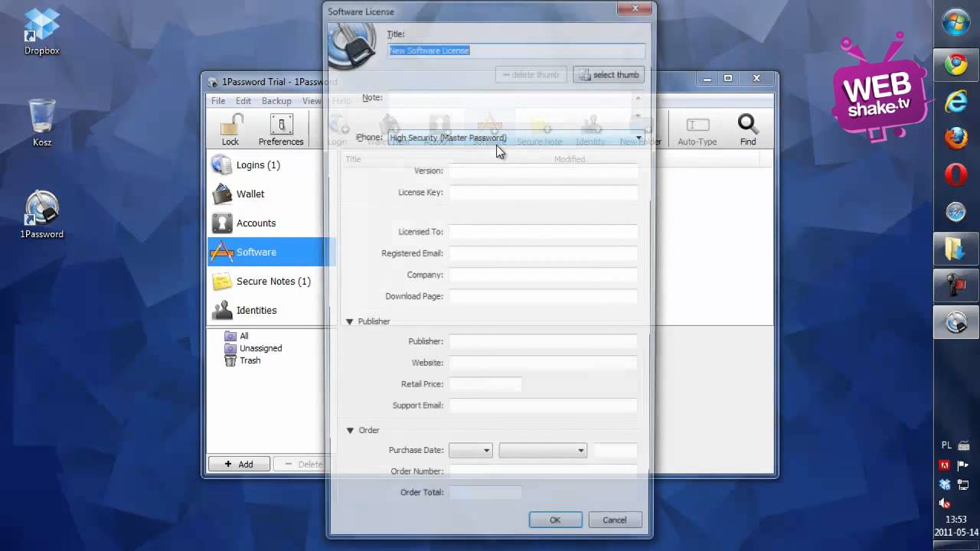Viewport: 980px width, 551px height.
Task: Click the Support Email input field
Action: tap(543, 405)
